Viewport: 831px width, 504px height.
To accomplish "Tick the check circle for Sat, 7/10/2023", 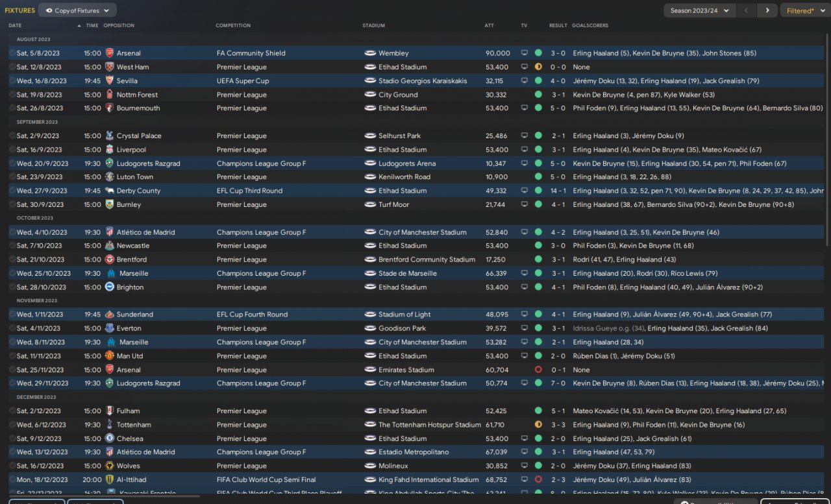I will click(12, 246).
